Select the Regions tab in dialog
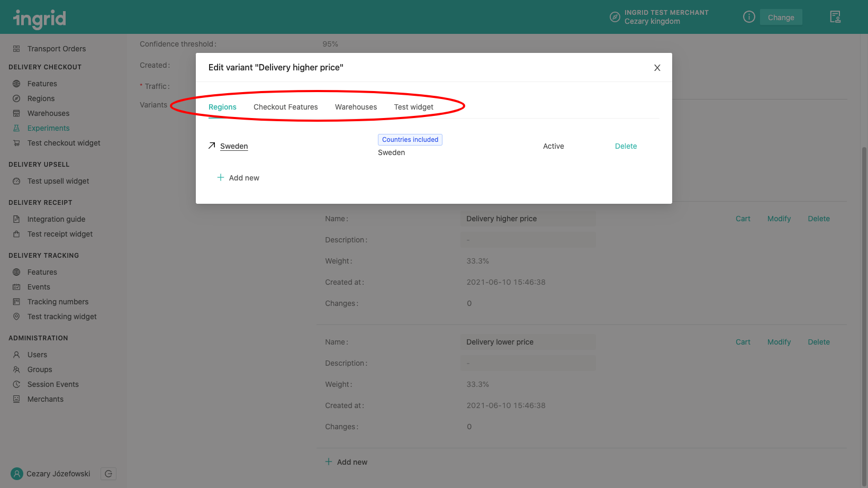 click(222, 107)
